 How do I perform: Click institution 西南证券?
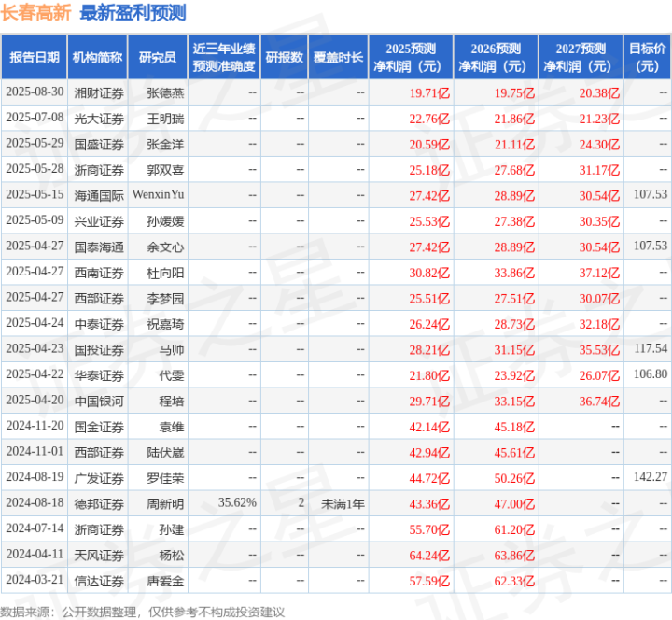99,274
